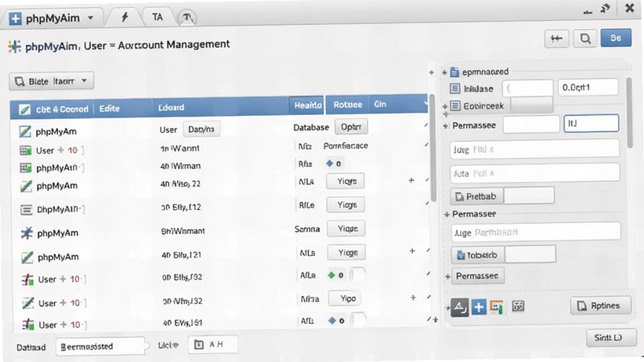Click the back arrow button in the header

point(556,39)
